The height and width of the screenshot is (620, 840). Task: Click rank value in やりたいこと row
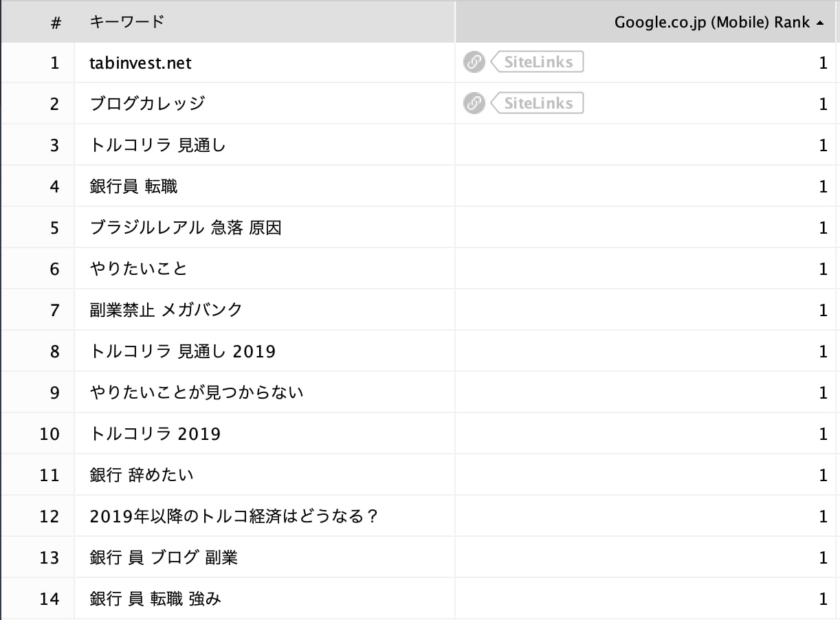point(823,269)
